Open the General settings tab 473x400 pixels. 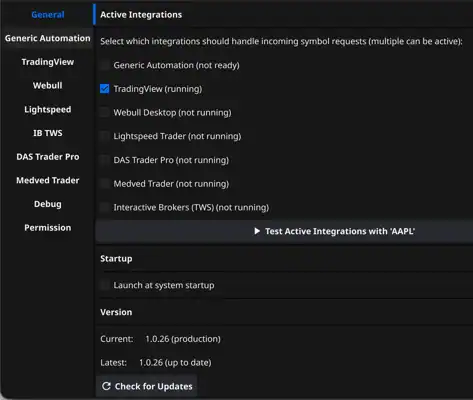[48, 15]
